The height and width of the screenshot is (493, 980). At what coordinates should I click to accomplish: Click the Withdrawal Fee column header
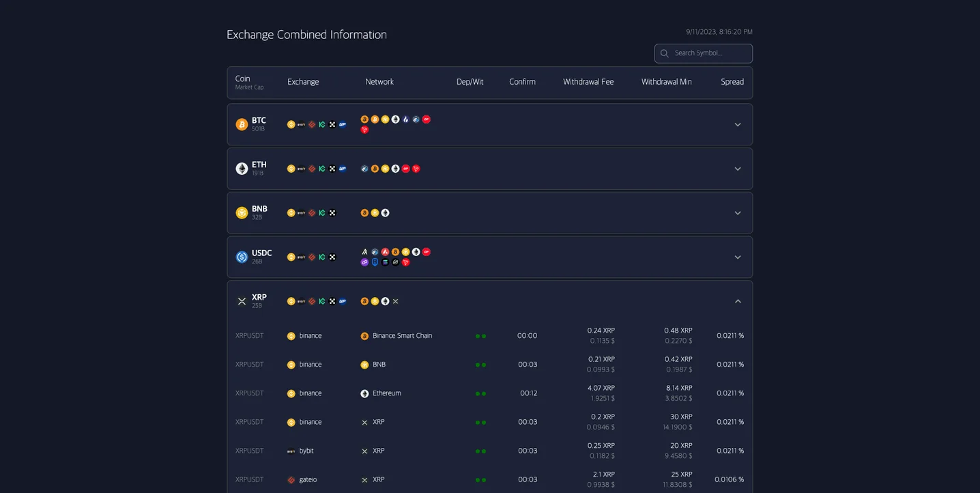[x=588, y=82]
